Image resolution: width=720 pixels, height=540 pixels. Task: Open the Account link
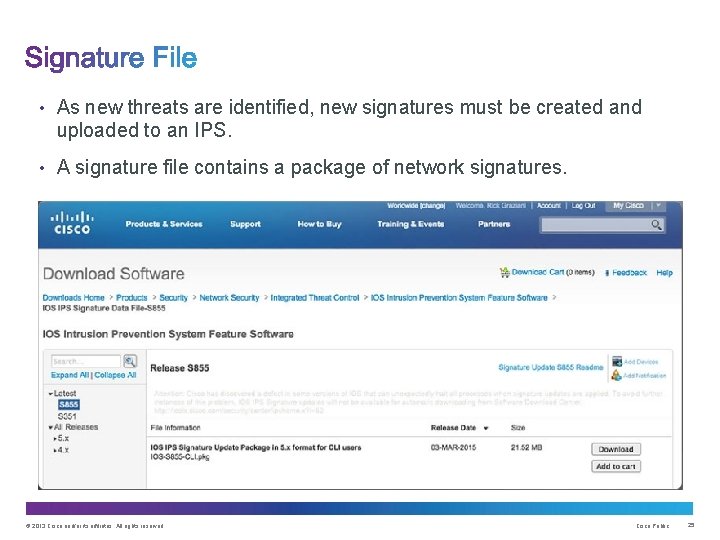point(549,206)
